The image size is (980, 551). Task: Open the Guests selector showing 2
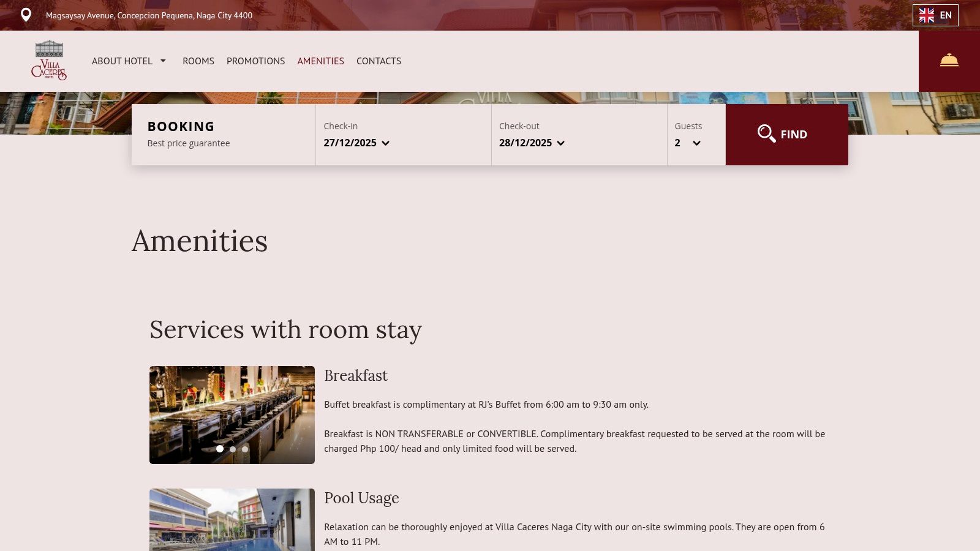pos(677,142)
